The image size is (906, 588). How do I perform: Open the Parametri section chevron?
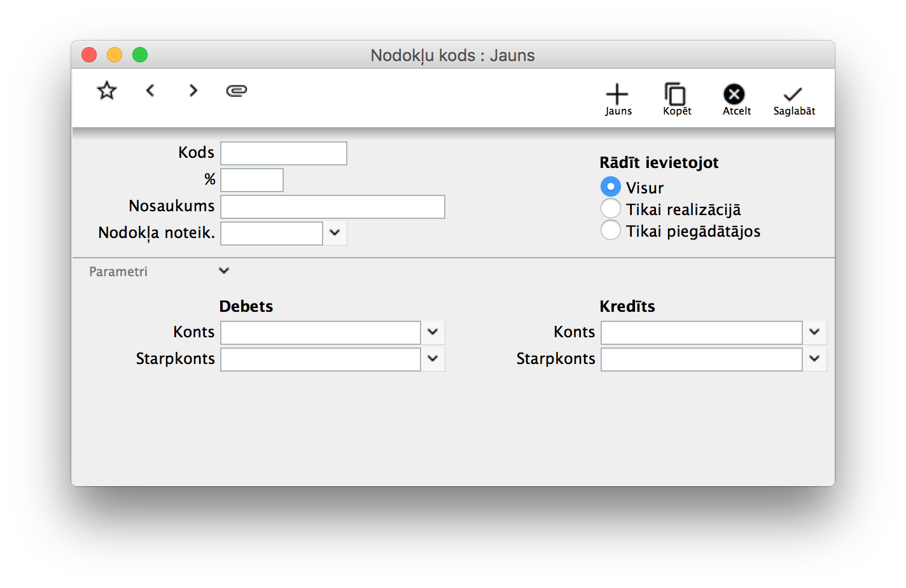pyautogui.click(x=223, y=271)
